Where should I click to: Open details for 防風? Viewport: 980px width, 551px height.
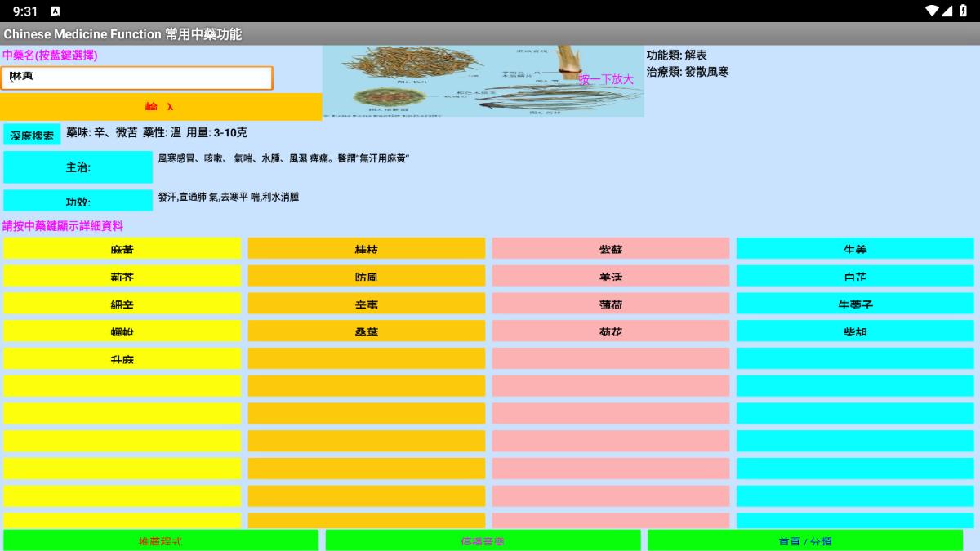[367, 276]
